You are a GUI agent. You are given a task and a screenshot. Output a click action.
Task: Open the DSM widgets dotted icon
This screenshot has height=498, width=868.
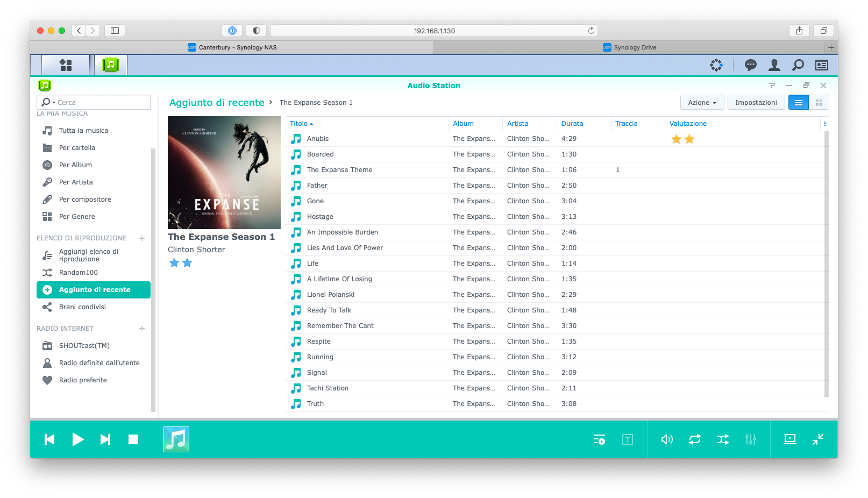point(716,65)
